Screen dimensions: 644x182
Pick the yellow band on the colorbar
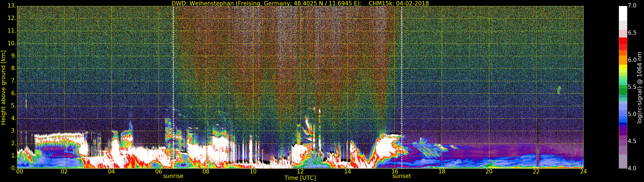pyautogui.click(x=623, y=67)
